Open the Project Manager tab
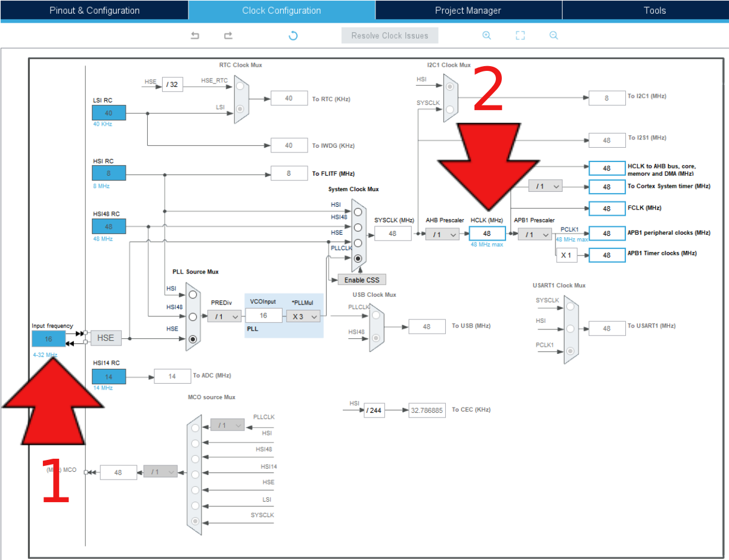729x560 pixels. (468, 10)
